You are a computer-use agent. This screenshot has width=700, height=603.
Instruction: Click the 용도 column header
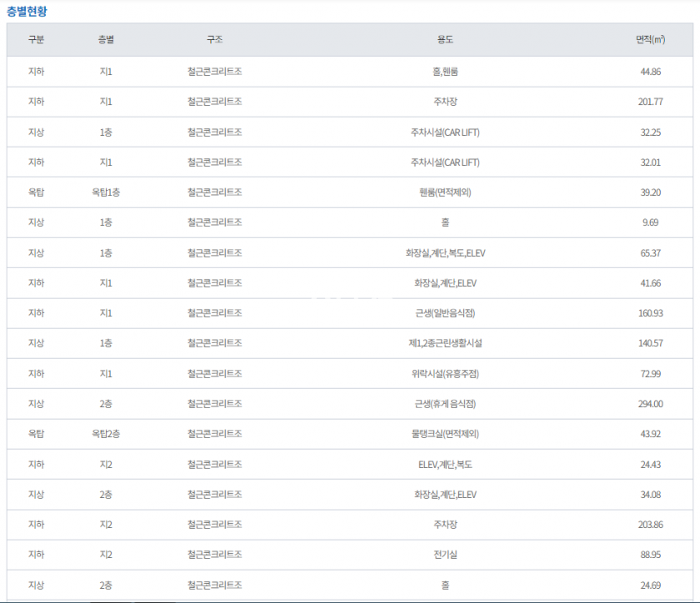pyautogui.click(x=445, y=40)
